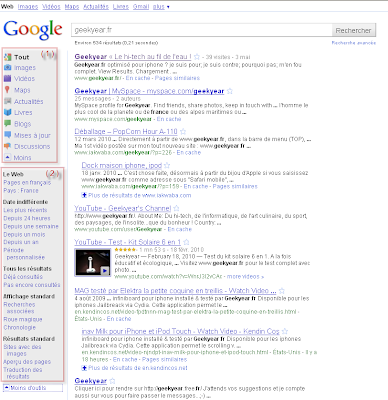Open Dock maison iphone, ipod result
The width and height of the screenshot is (388, 400).
point(122,165)
